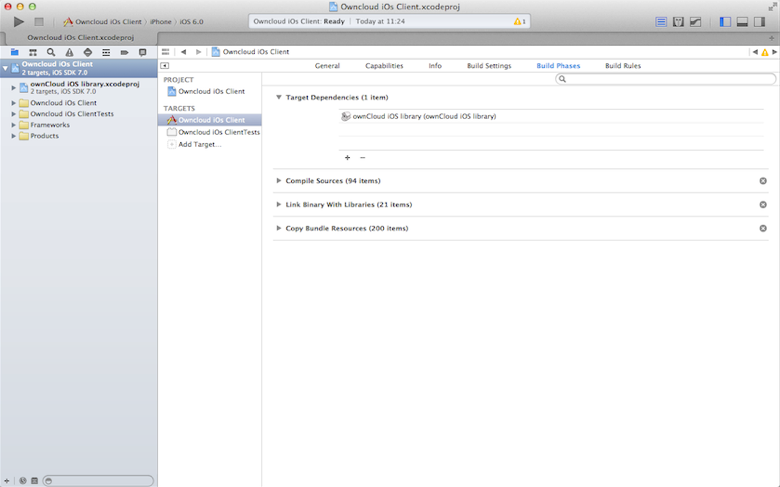Click the Run (play) button
Image resolution: width=780 pixels, height=487 pixels.
[19, 21]
